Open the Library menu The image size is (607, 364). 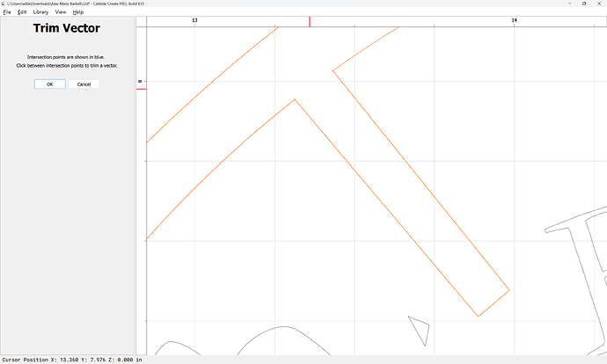[40, 12]
